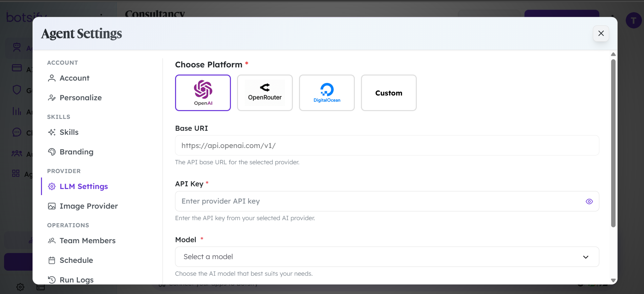Viewport: 644px width, 294px height.
Task: Click the "SKILLS" section header
Action: click(x=59, y=117)
